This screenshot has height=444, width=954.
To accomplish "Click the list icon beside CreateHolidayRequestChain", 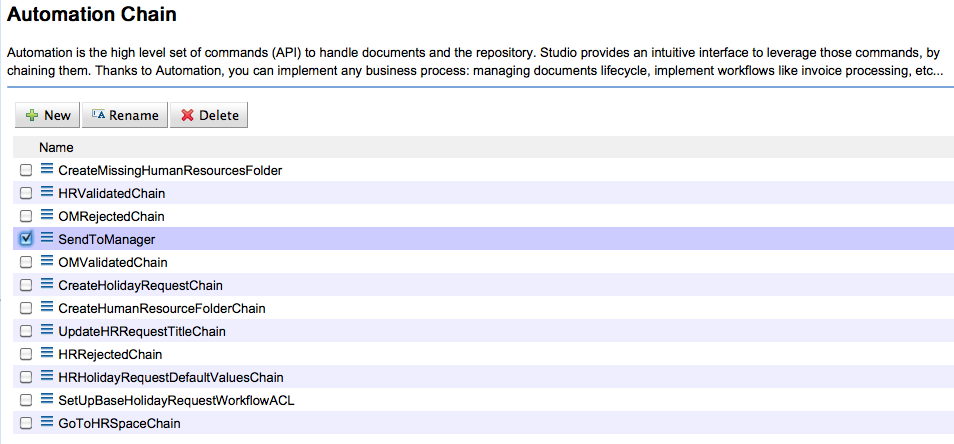I will (46, 285).
